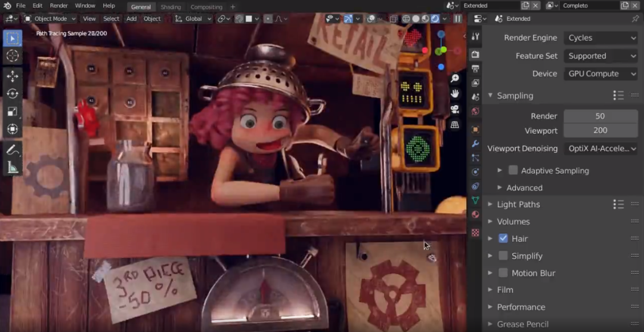Viewport: 644px width, 332px height.
Task: Switch to the Shading workspace tab
Action: [171, 7]
